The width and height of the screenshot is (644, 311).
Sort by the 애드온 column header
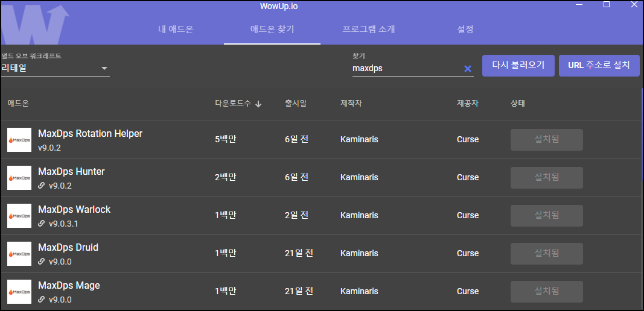coord(18,104)
